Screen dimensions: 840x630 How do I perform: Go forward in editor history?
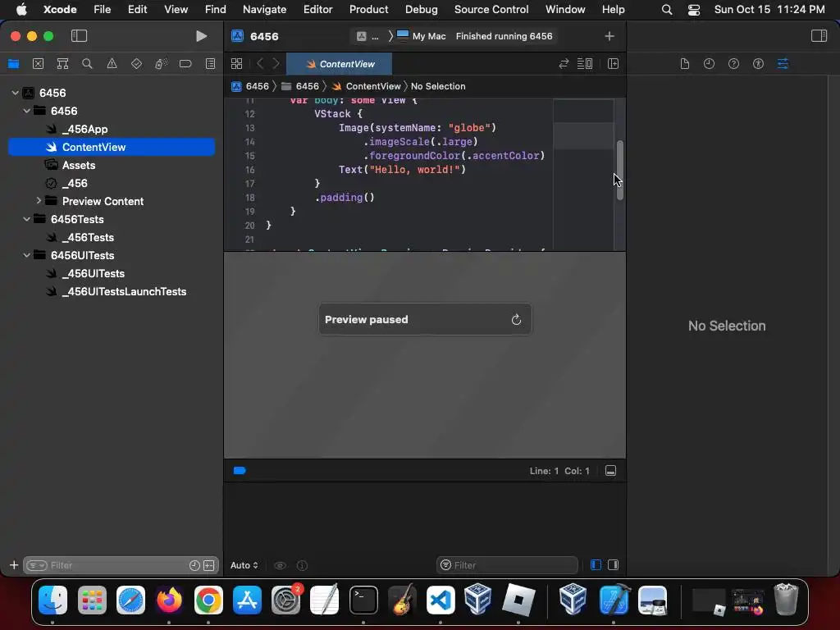click(x=276, y=64)
